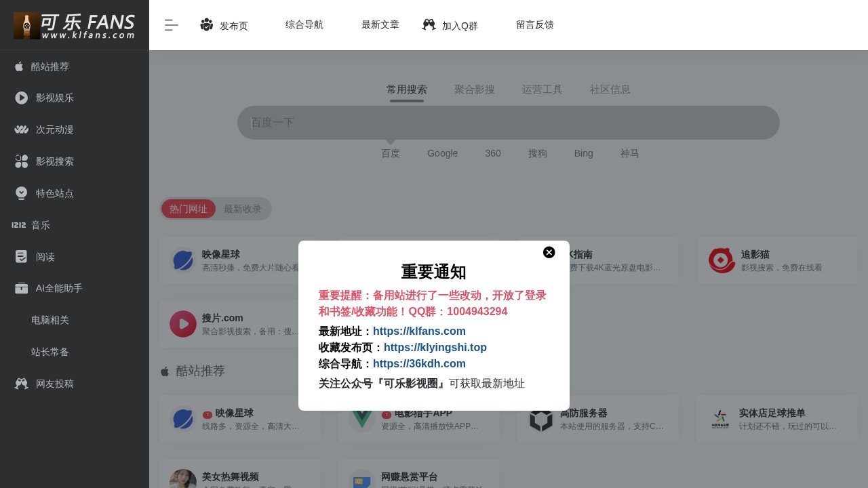Switch to 社区信息 tab
Viewport: 868px width, 488px height.
(x=610, y=89)
